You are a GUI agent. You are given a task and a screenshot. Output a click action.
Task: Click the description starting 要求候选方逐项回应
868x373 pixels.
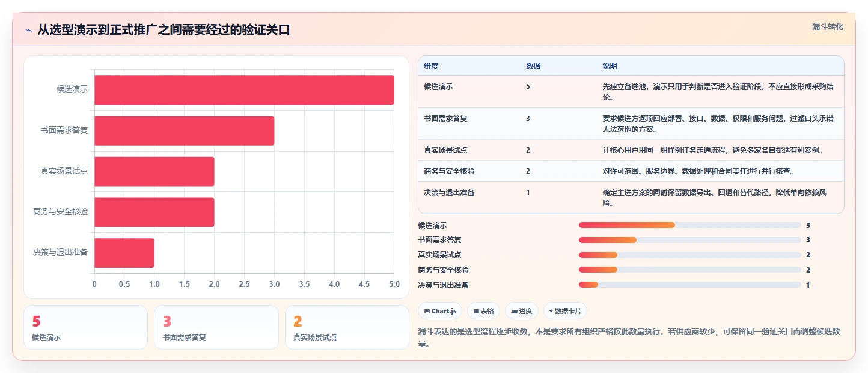pyautogui.click(x=718, y=123)
